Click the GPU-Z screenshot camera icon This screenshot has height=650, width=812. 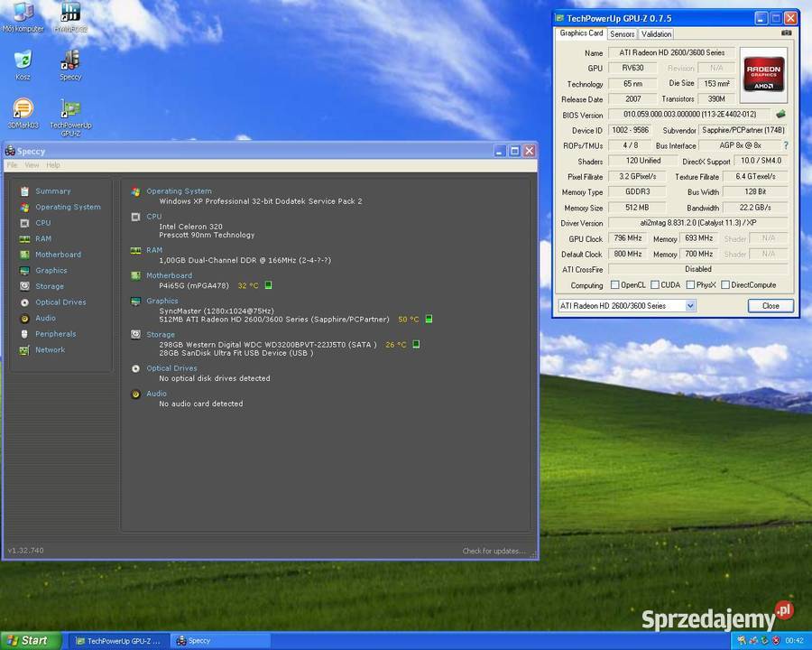point(786,32)
